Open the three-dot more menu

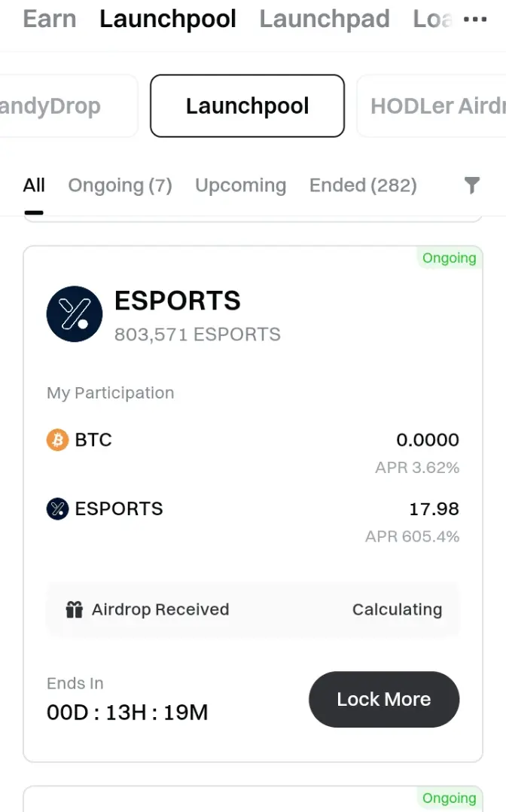[475, 20]
